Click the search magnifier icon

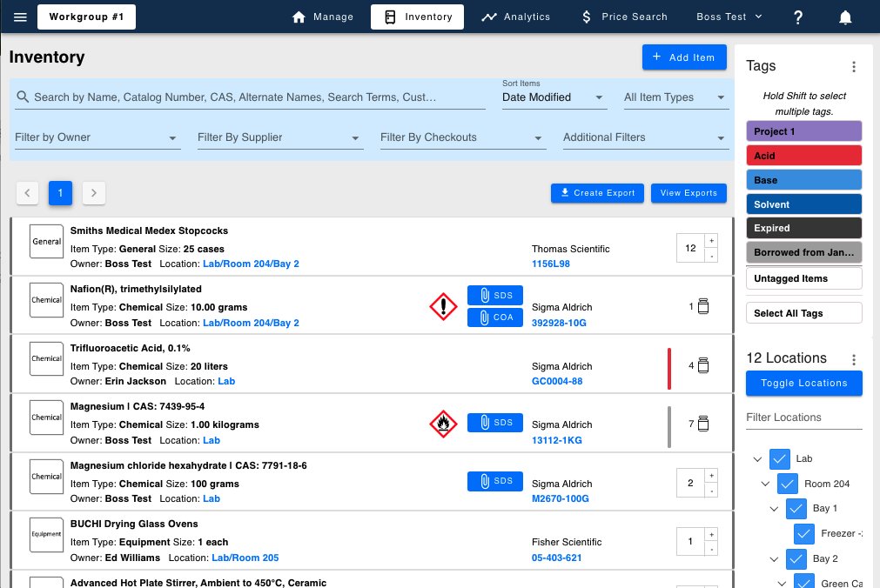[x=23, y=97]
